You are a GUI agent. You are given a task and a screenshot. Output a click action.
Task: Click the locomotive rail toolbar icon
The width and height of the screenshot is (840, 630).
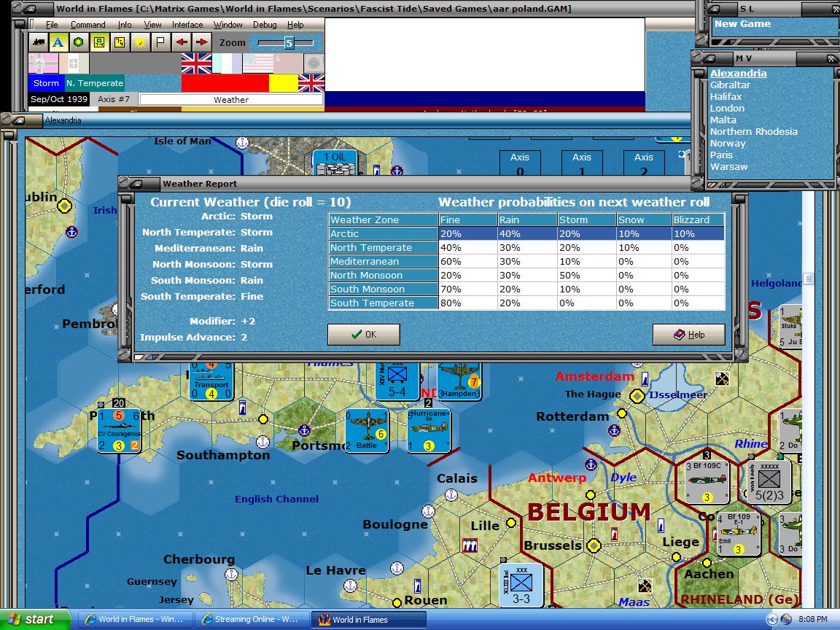38,42
